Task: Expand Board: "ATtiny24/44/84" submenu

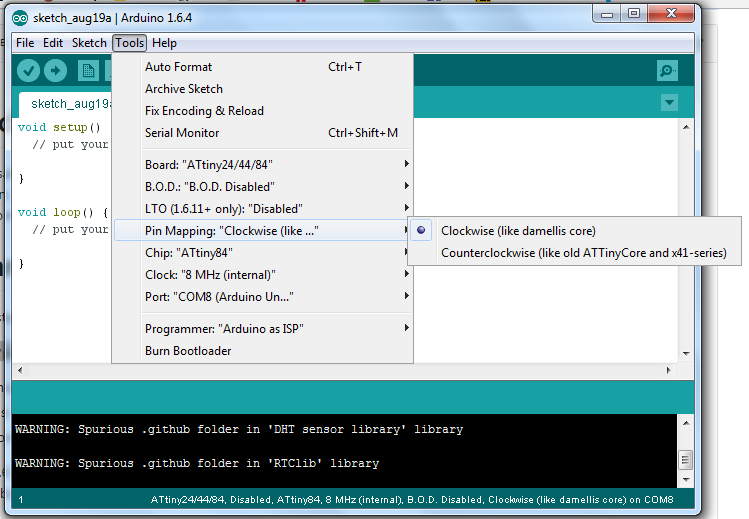Action: (x=263, y=165)
